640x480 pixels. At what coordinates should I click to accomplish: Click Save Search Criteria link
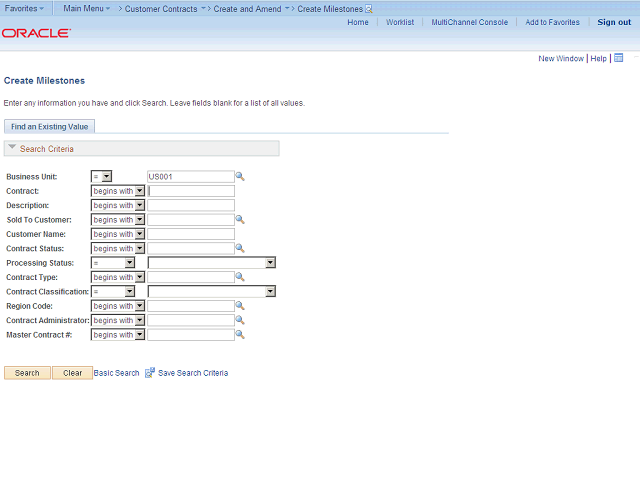point(193,373)
